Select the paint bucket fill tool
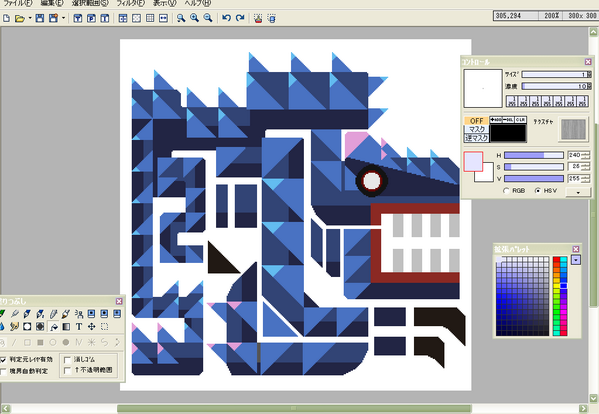The width and height of the screenshot is (599, 414). point(53,327)
